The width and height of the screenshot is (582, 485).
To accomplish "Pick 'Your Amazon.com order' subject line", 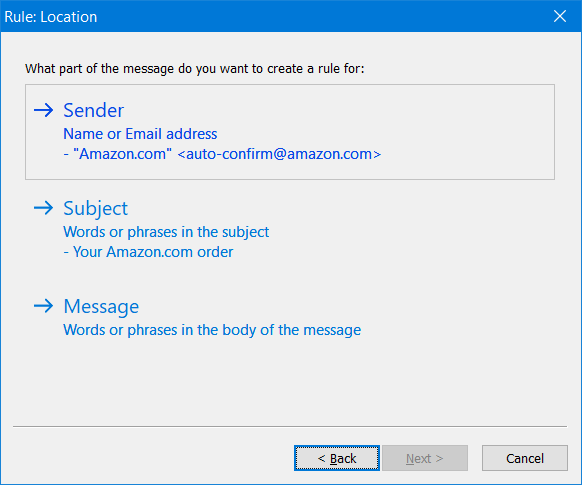I will click(148, 252).
